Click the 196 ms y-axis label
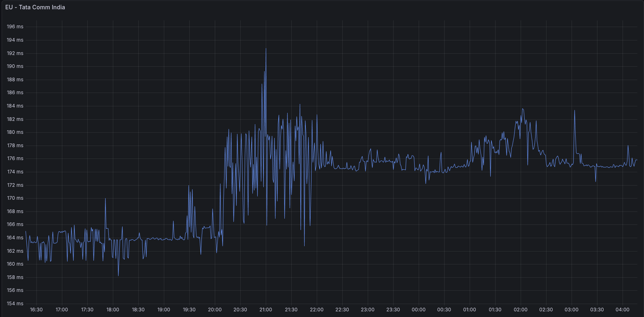The image size is (644, 317). pos(15,27)
